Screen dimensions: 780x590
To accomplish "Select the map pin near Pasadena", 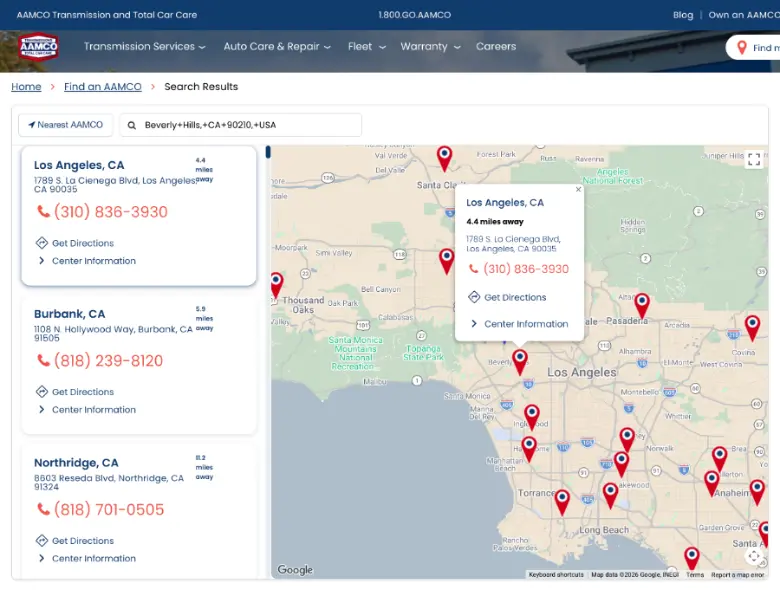I will tap(642, 305).
